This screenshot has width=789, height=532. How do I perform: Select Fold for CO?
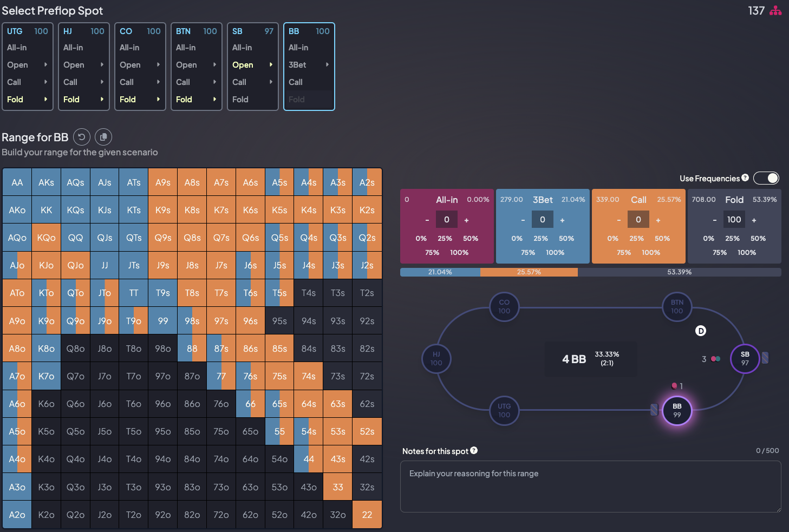pyautogui.click(x=128, y=100)
